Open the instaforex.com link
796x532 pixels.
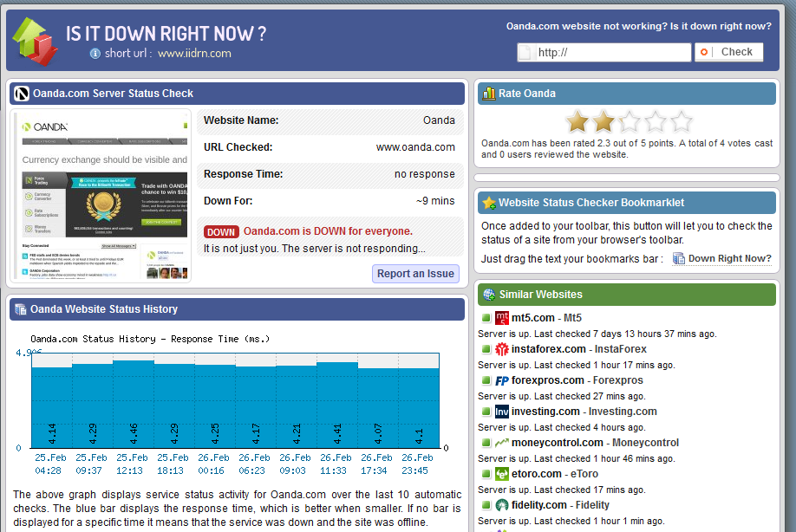(x=549, y=349)
